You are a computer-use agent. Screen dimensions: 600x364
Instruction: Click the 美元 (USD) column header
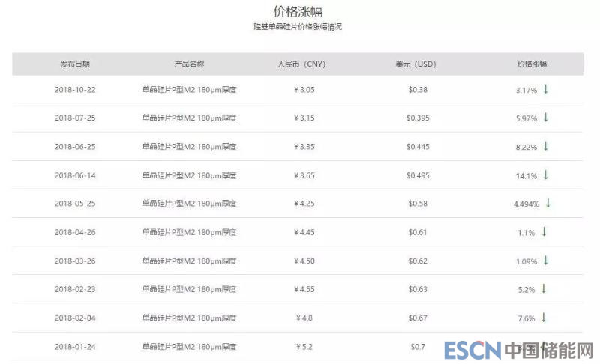pyautogui.click(x=418, y=64)
